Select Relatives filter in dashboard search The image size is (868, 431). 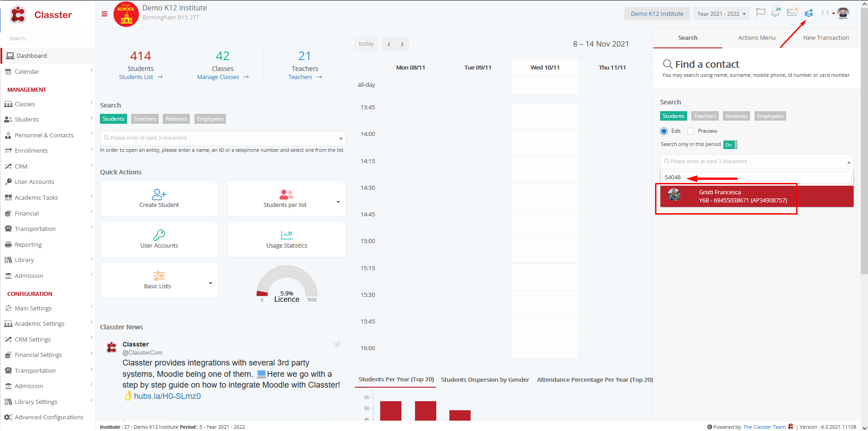point(176,119)
